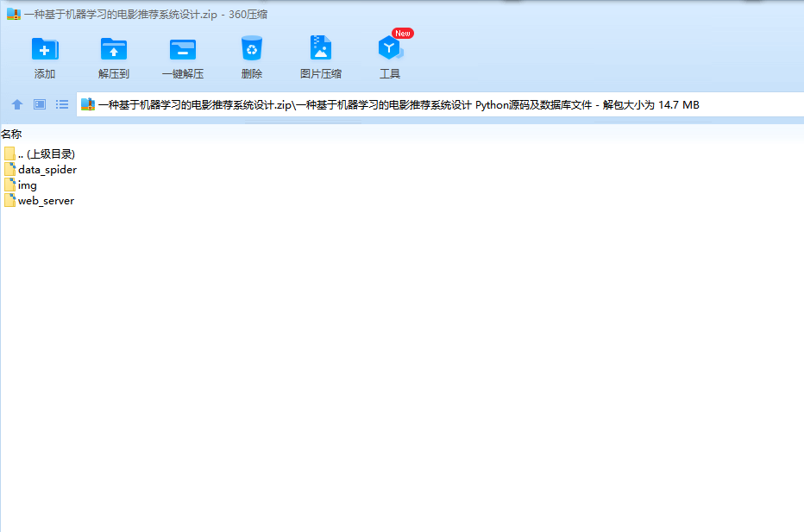Select the '.. (上级目录)' entry
804x532 pixels.
(46, 153)
